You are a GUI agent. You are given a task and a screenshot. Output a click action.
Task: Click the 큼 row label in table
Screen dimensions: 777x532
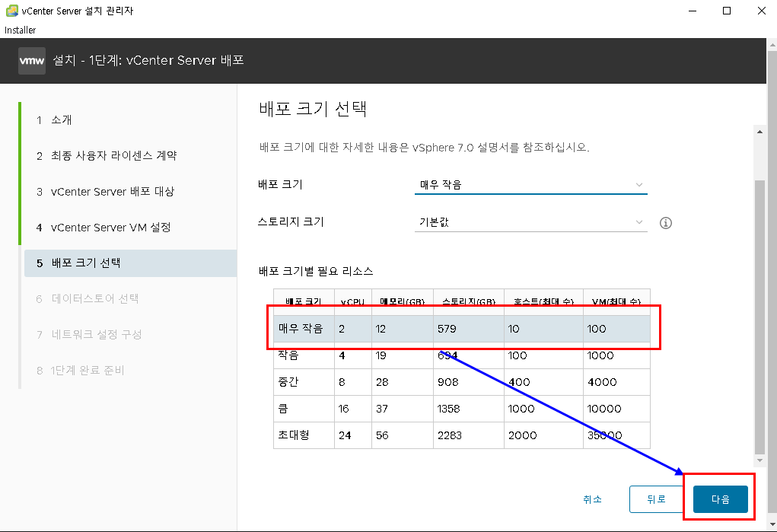click(x=283, y=409)
